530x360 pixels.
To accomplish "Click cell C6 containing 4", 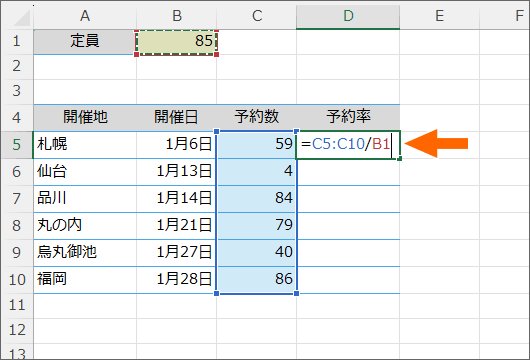I will point(257,172).
